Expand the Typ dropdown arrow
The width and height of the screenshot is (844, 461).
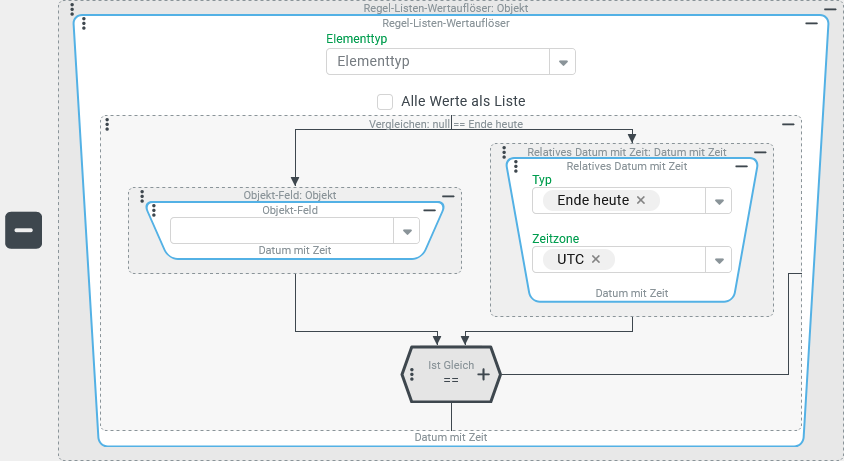coord(719,201)
